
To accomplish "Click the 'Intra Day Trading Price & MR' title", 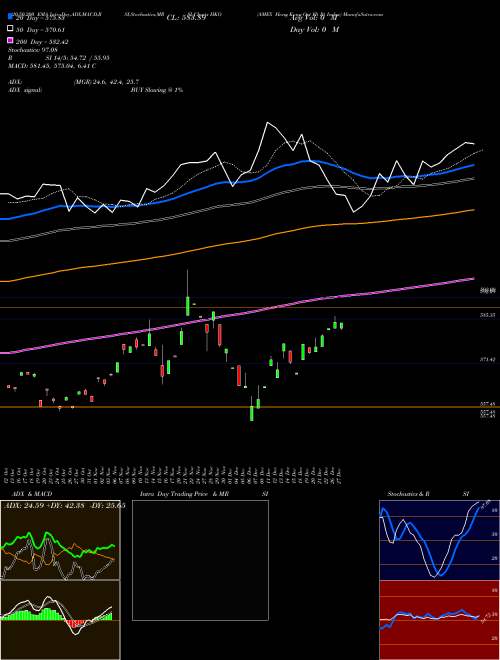I will pyautogui.click(x=184, y=494).
